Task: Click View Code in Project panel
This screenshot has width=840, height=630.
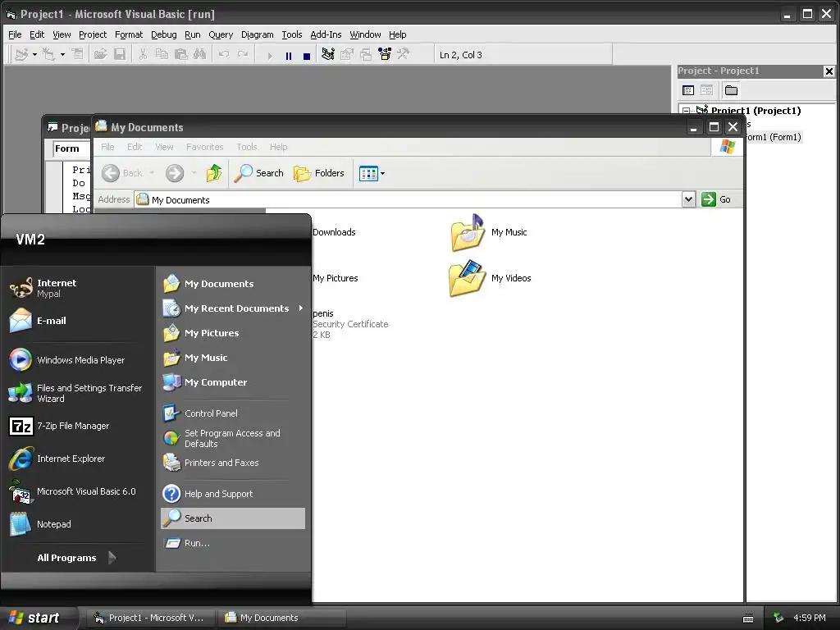Action: pyautogui.click(x=688, y=90)
